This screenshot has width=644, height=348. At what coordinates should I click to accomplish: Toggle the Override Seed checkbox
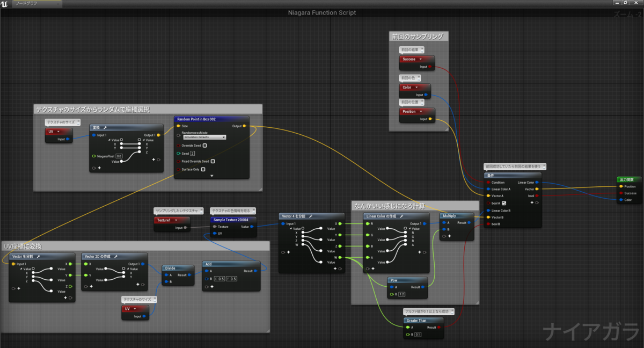click(x=205, y=145)
